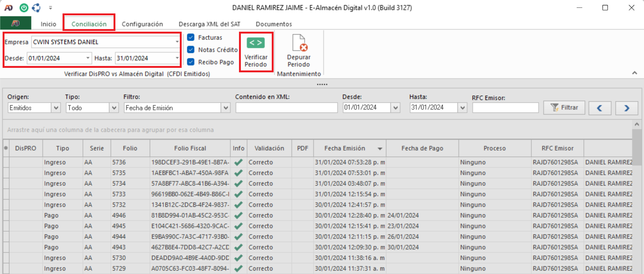This screenshot has height=274, width=644.
Task: Open the Empresa dropdown
Action: point(177,42)
